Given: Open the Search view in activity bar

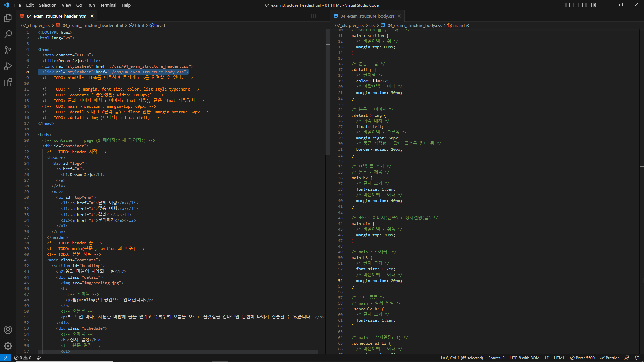Looking at the screenshot, I should 8,34.
